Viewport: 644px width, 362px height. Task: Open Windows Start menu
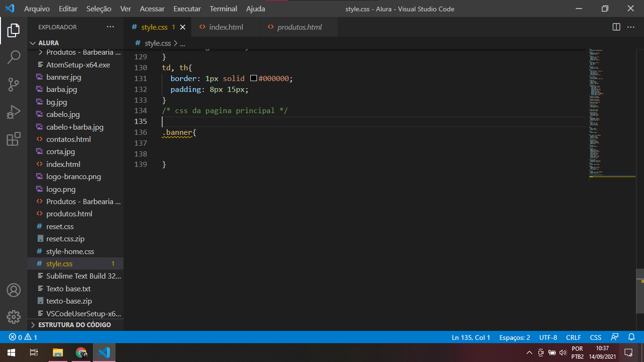point(11,353)
